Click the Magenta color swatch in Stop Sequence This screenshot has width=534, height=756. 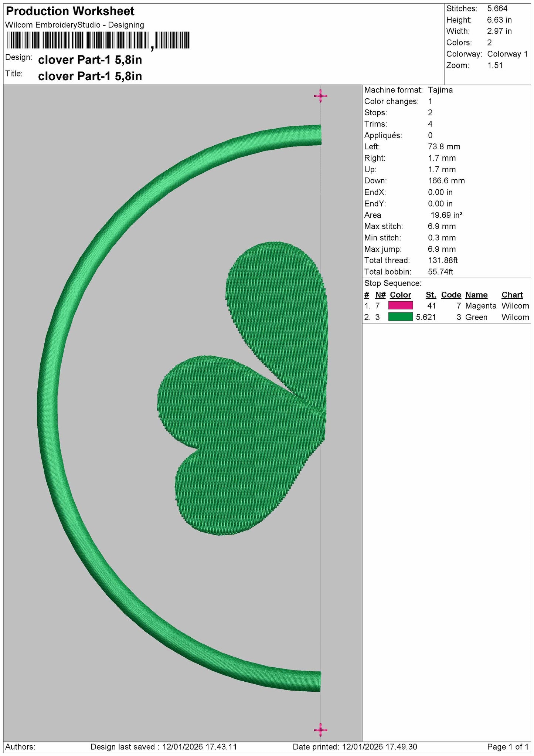click(400, 305)
